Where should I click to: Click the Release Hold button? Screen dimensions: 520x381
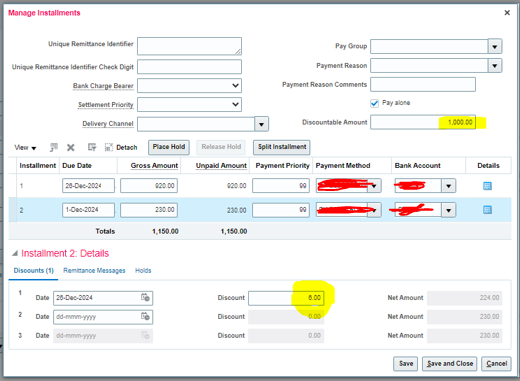pos(221,147)
